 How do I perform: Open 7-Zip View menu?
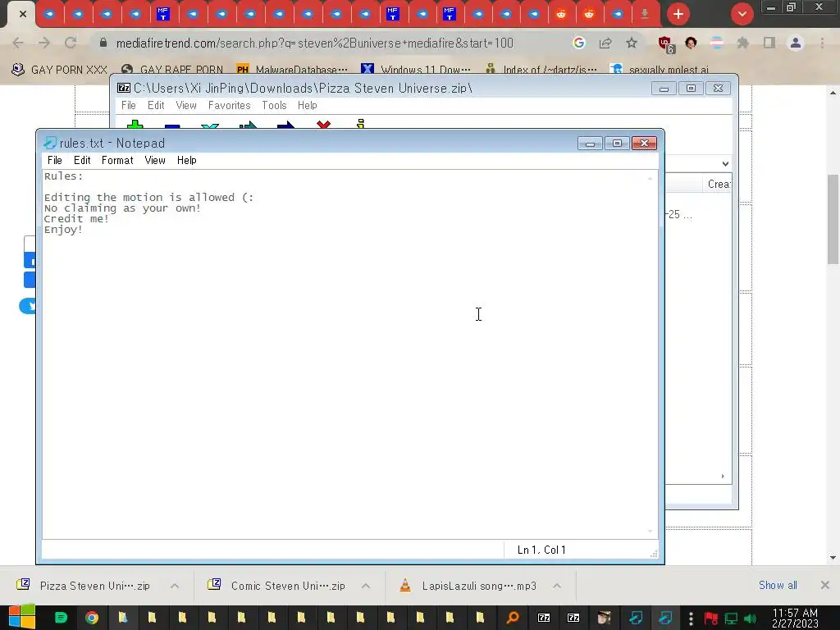pyautogui.click(x=186, y=106)
